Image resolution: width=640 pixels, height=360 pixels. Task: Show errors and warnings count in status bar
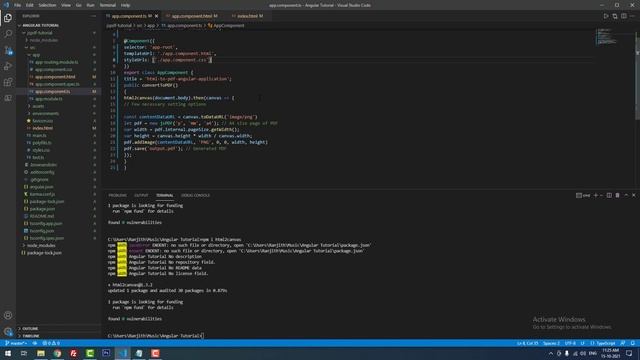pyautogui.click(x=51, y=343)
